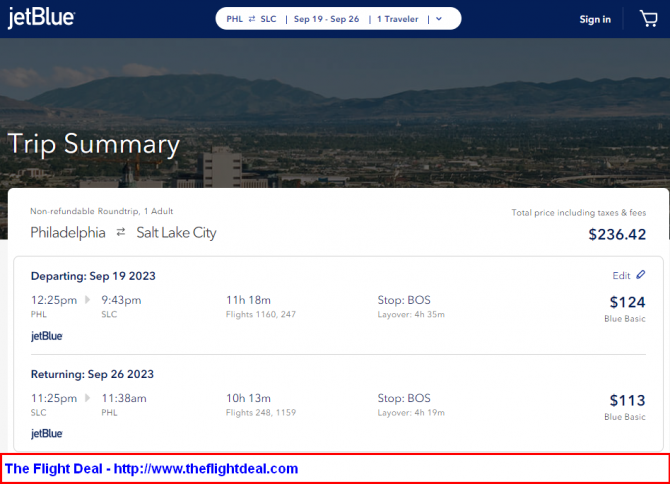Image resolution: width=670 pixels, height=484 pixels.
Task: Click Edit link for departing flight
Action: coord(621,276)
